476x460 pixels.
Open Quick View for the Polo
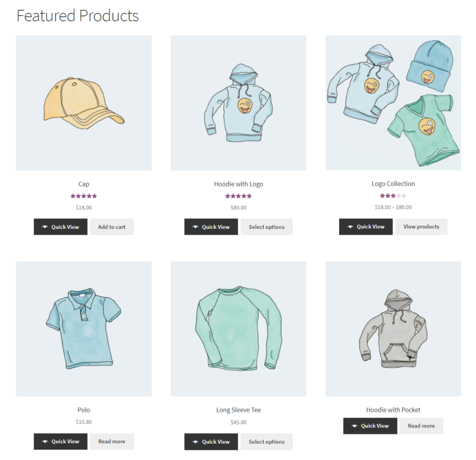[60, 441]
